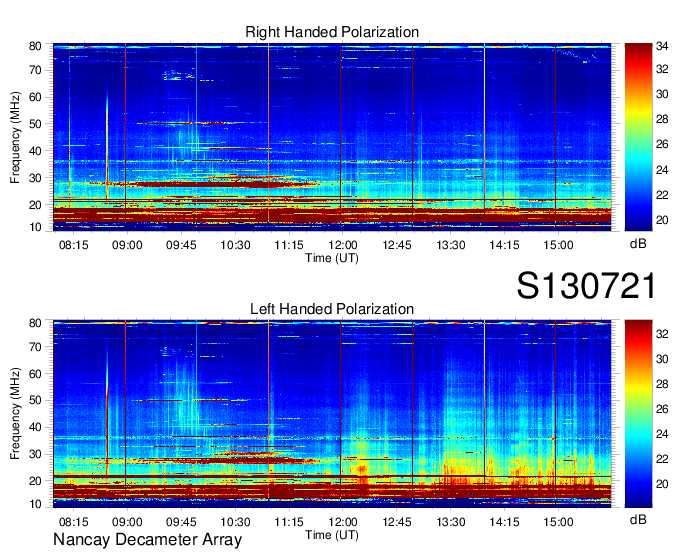Click the 10 MHz tick of Left Handed plot
680x552 pixels.
click(35, 504)
